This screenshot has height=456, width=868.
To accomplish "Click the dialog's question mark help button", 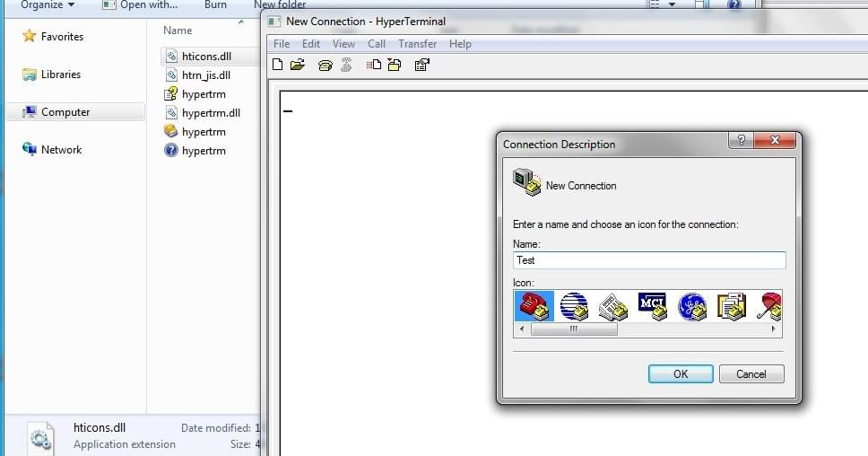I will click(x=742, y=140).
